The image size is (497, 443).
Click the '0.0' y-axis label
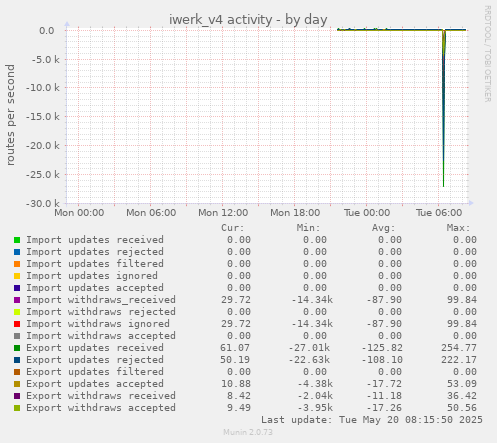pos(47,31)
